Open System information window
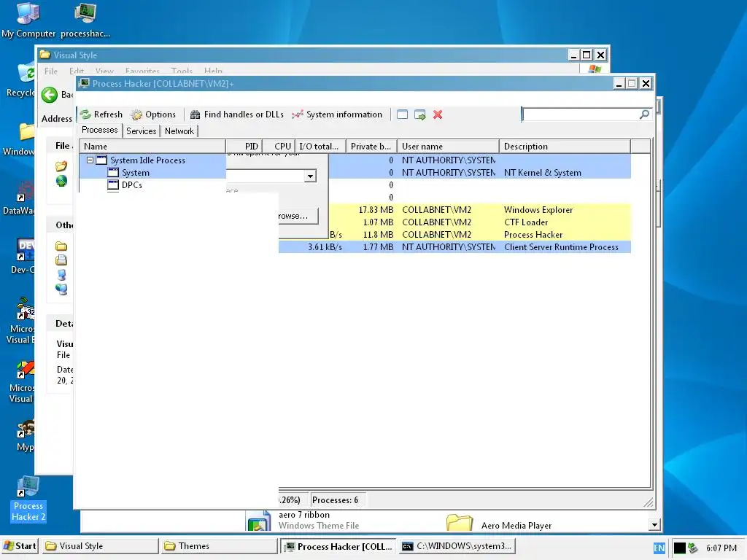 (x=337, y=114)
